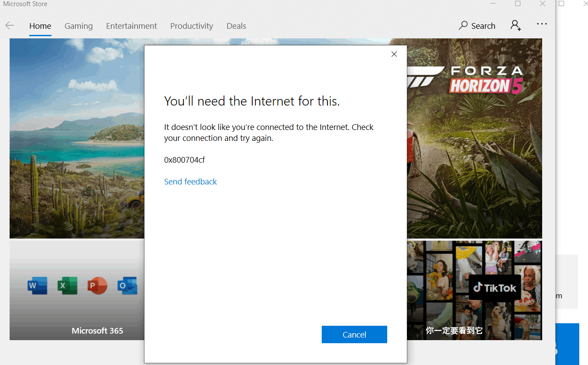The width and height of the screenshot is (588, 365).
Task: Open the sign-in account icon
Action: (516, 26)
